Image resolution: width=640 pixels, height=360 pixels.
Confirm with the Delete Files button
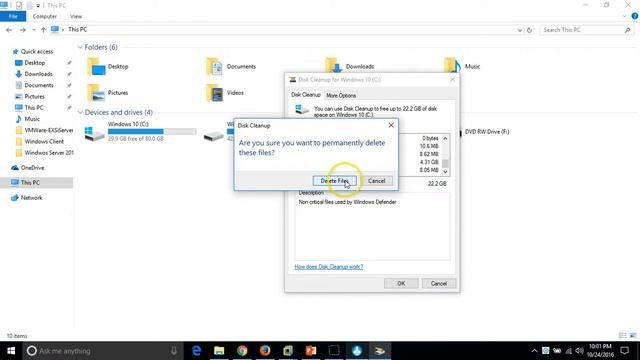click(334, 181)
